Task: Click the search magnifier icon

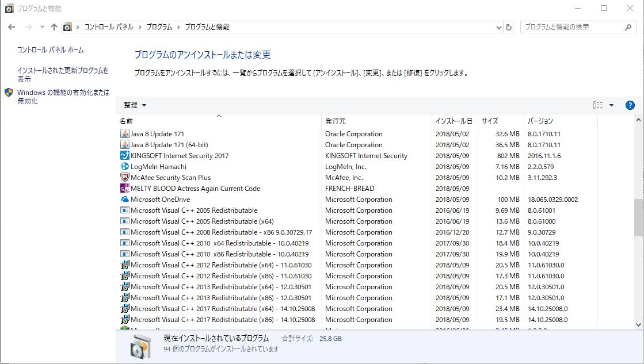Action: 628,27
